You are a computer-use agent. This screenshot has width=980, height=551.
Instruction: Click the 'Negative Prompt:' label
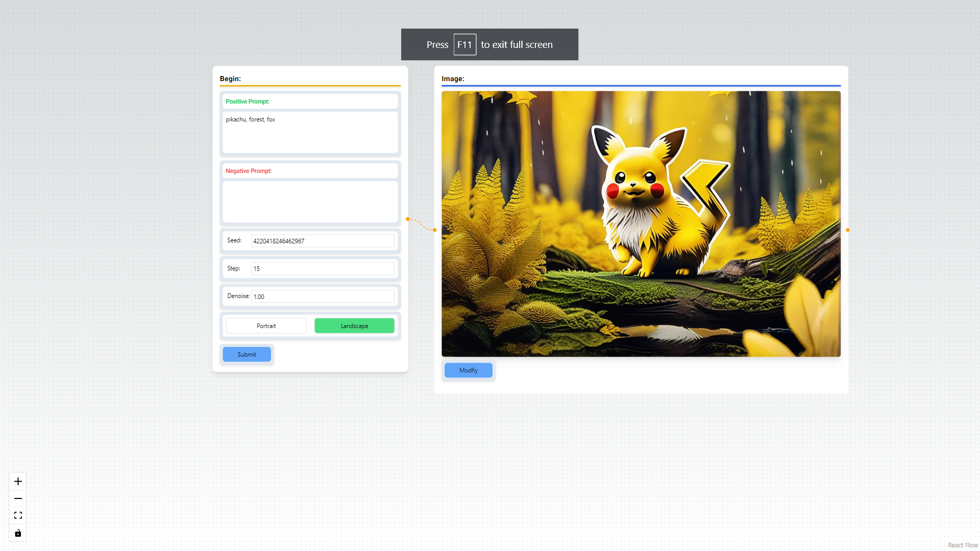click(249, 171)
